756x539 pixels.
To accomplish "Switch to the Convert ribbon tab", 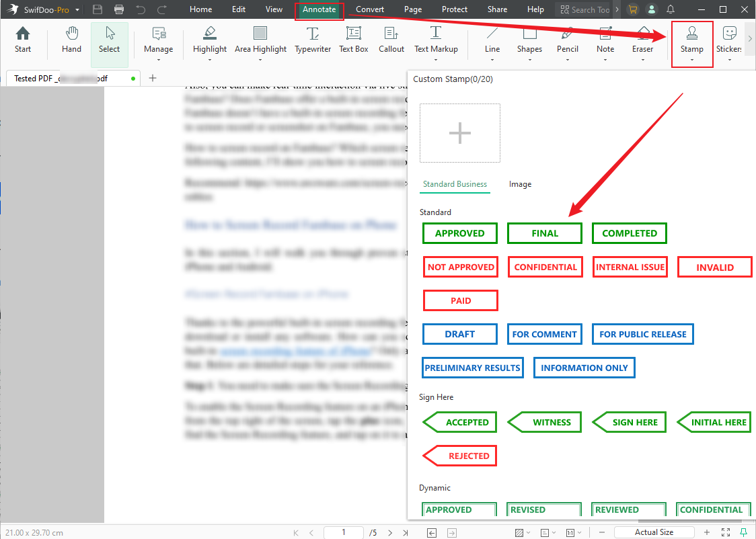I will 369,9.
